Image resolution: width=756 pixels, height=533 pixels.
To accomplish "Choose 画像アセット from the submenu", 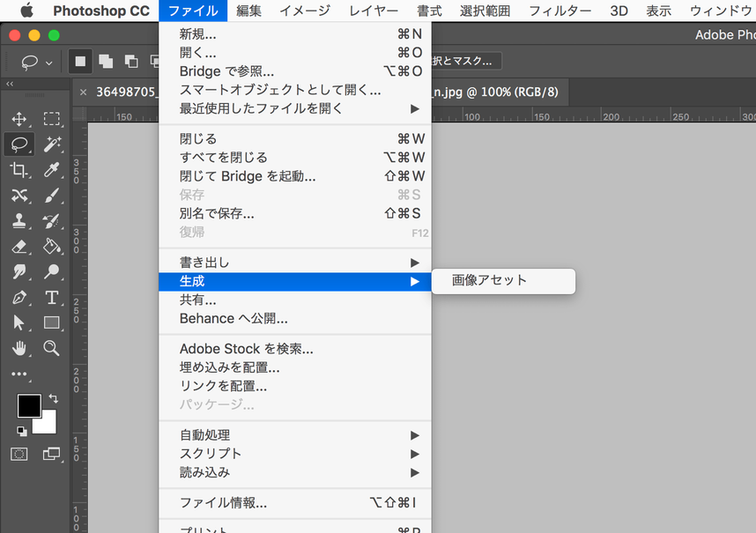I will [x=490, y=281].
